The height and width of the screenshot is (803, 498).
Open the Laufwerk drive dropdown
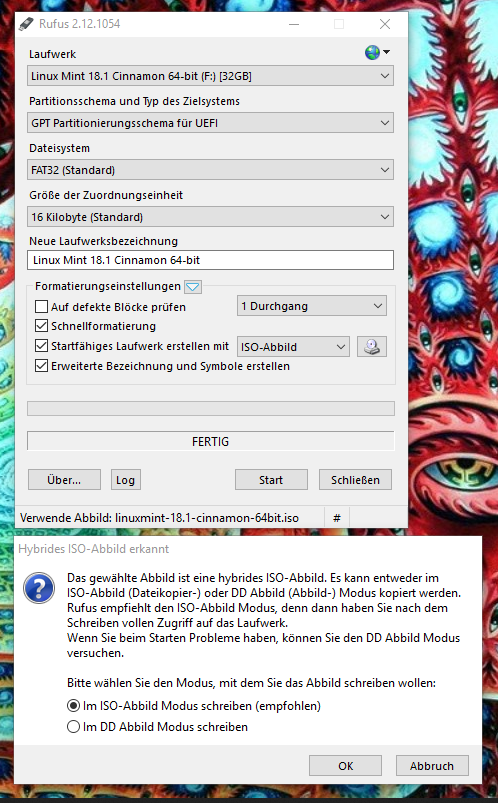coord(210,76)
